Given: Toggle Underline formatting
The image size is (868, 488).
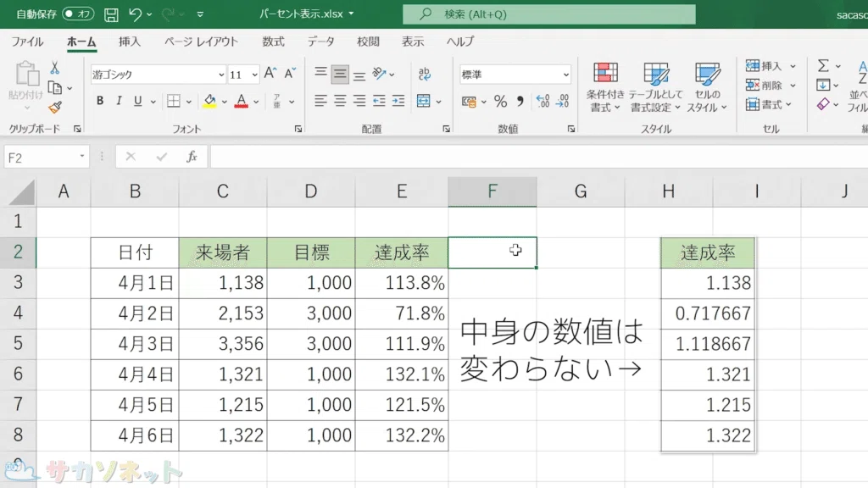Looking at the screenshot, I should 137,101.
